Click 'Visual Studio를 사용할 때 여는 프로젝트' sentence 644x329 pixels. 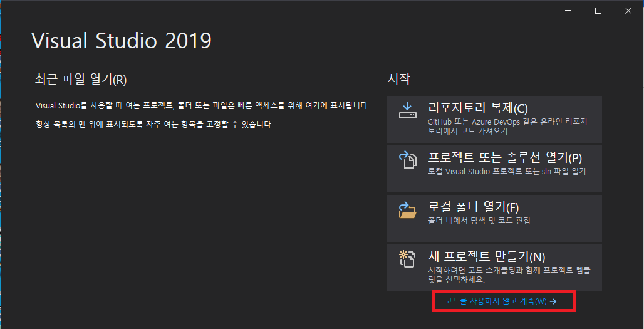(201, 106)
